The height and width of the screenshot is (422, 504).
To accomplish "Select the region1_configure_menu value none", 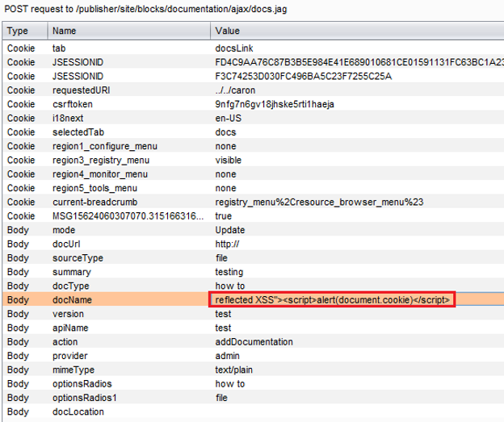I will pyautogui.click(x=225, y=146).
